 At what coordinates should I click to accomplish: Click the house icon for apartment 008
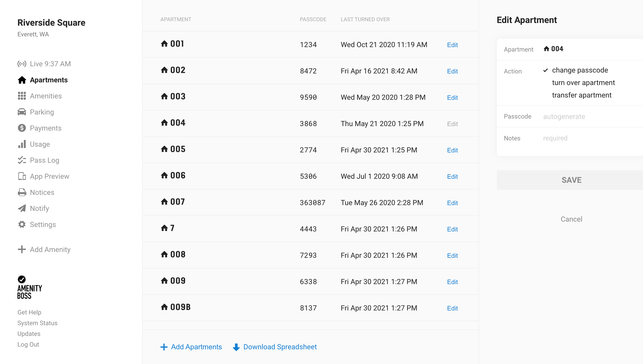pos(164,254)
